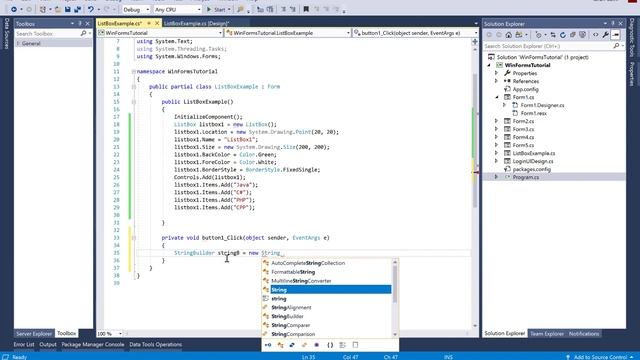Expand the ListBoxExample.cs node in Solution Explorer

[496, 153]
